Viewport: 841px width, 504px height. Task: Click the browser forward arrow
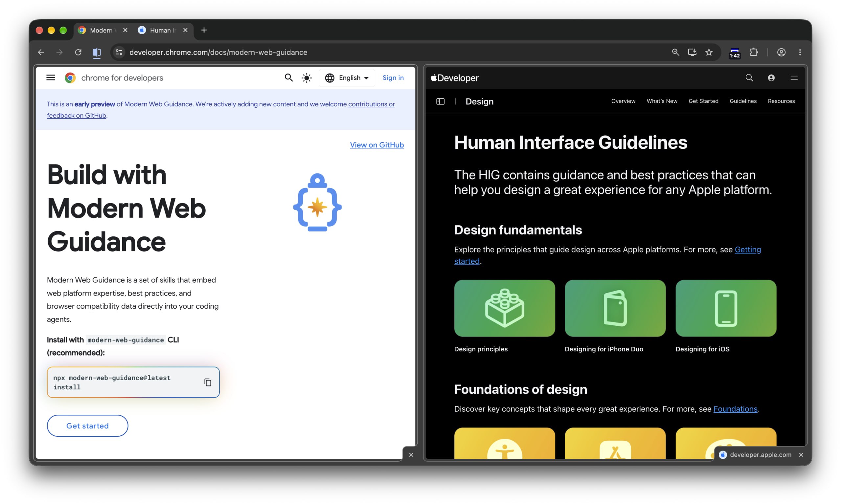pos(59,52)
